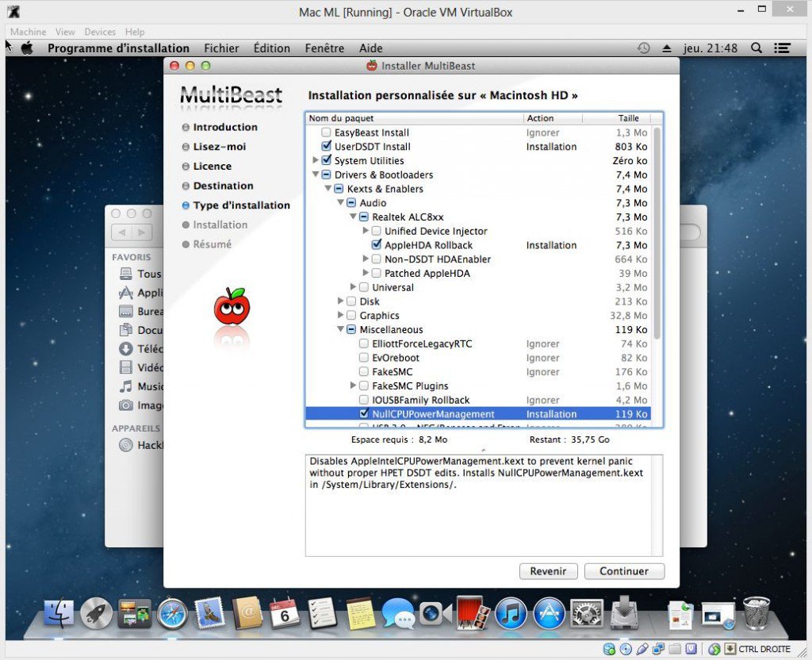
Task: Open Messages chat bubble in Dock
Action: pos(398,615)
